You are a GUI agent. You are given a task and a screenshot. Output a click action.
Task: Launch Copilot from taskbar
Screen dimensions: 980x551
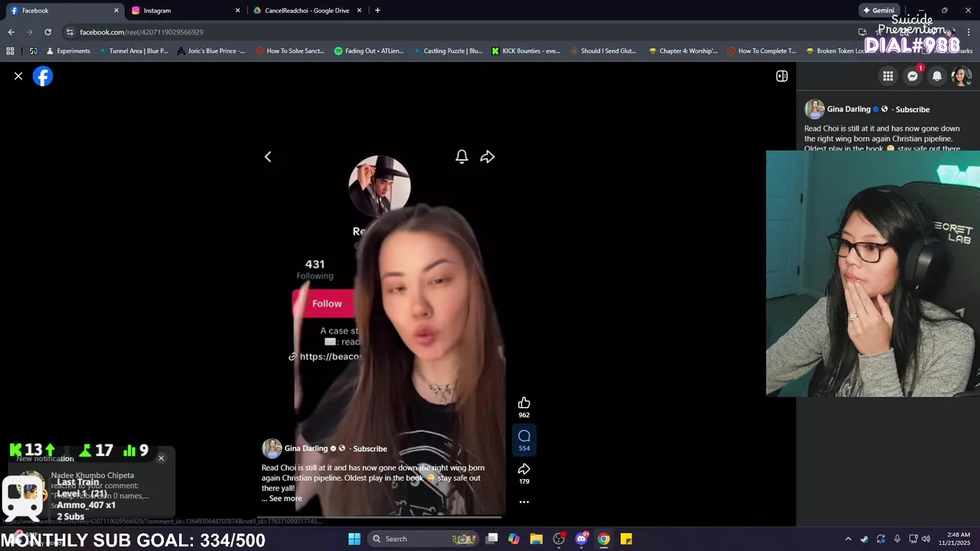[x=514, y=539]
